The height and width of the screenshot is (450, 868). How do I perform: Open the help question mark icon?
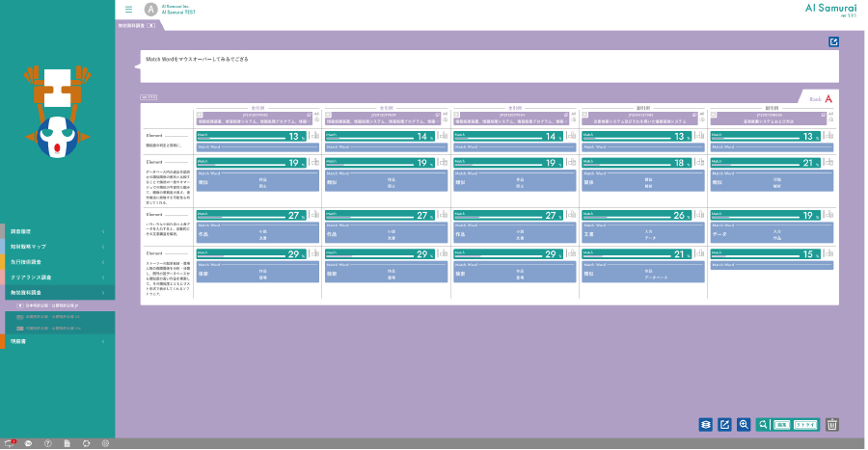click(x=48, y=443)
